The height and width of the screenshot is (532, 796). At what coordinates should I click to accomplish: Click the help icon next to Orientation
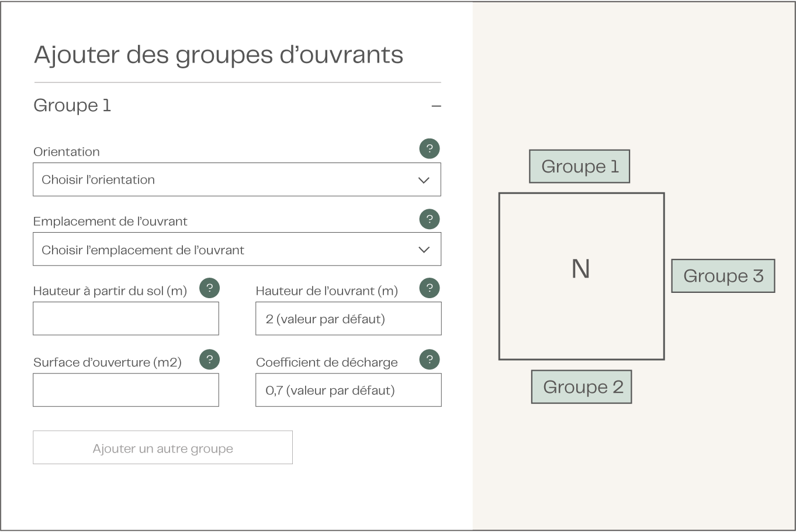point(429,148)
